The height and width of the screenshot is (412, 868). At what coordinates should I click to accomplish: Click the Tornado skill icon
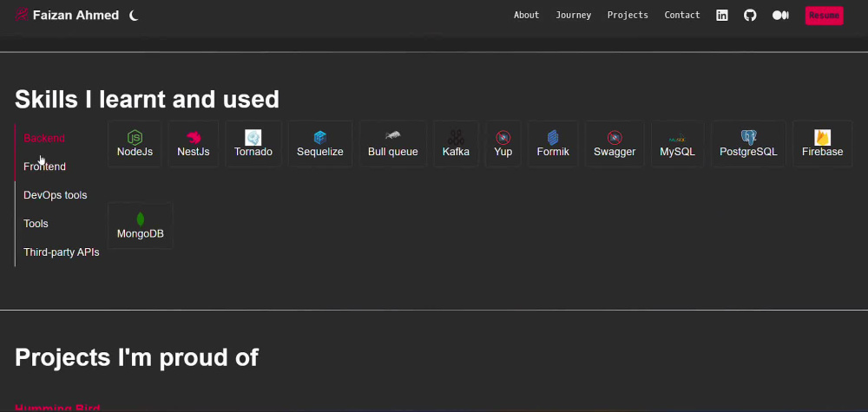(x=253, y=137)
